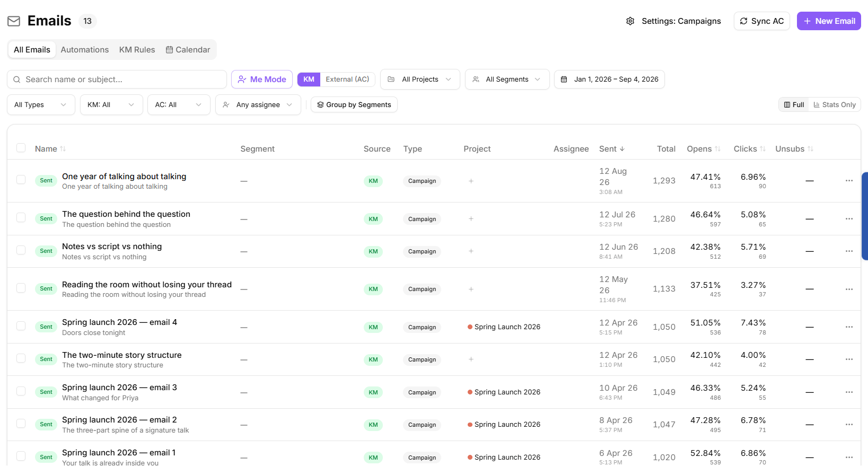Toggle Sent column sort arrow

pyautogui.click(x=622, y=149)
